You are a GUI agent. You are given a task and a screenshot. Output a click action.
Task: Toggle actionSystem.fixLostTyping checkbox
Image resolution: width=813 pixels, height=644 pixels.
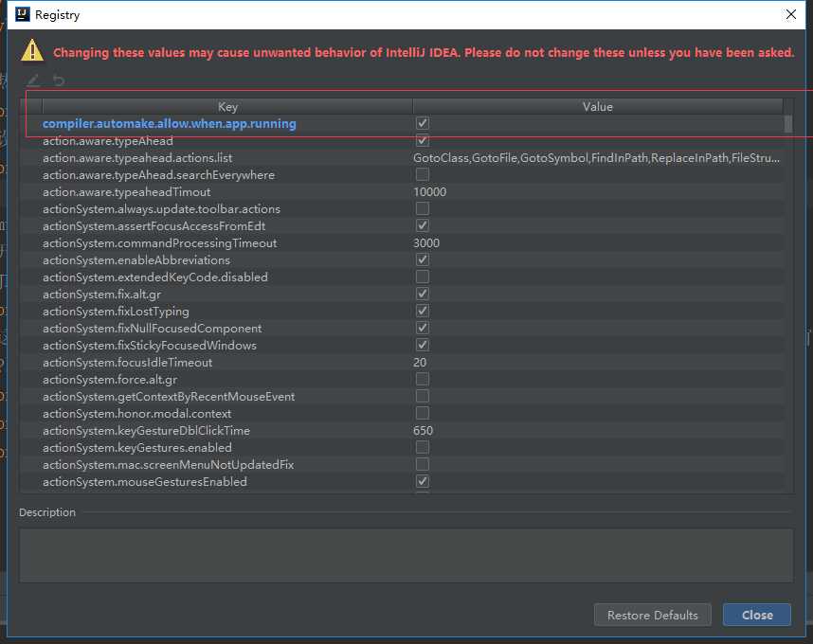click(x=422, y=311)
